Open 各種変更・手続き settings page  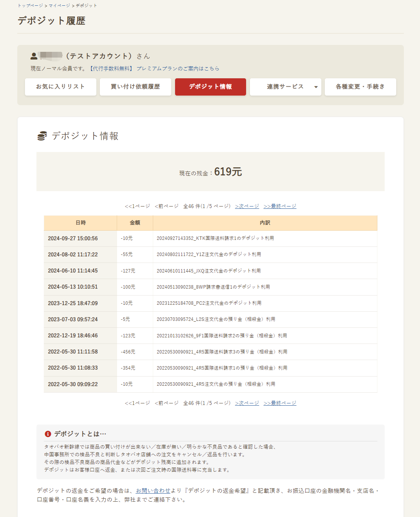click(x=360, y=87)
